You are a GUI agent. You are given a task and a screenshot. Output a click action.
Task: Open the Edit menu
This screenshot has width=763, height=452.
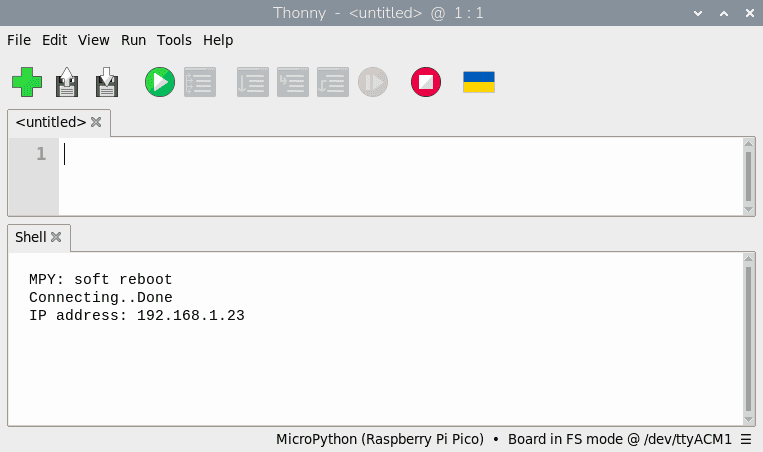click(x=54, y=40)
